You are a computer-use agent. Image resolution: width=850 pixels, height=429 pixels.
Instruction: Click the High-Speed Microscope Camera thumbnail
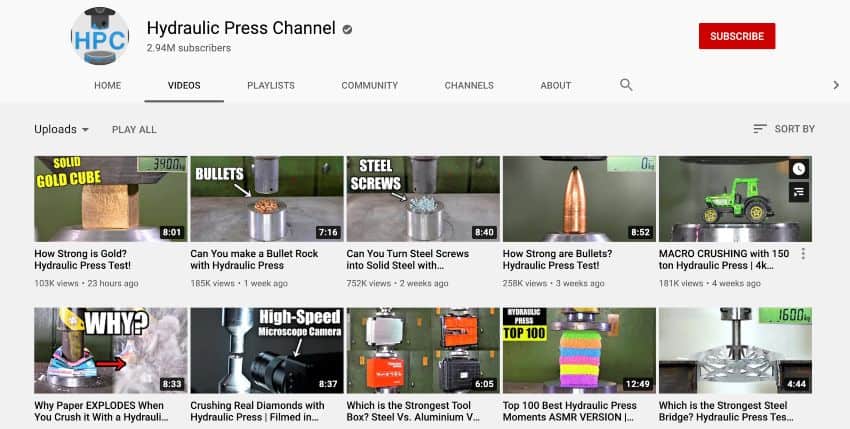(x=267, y=350)
